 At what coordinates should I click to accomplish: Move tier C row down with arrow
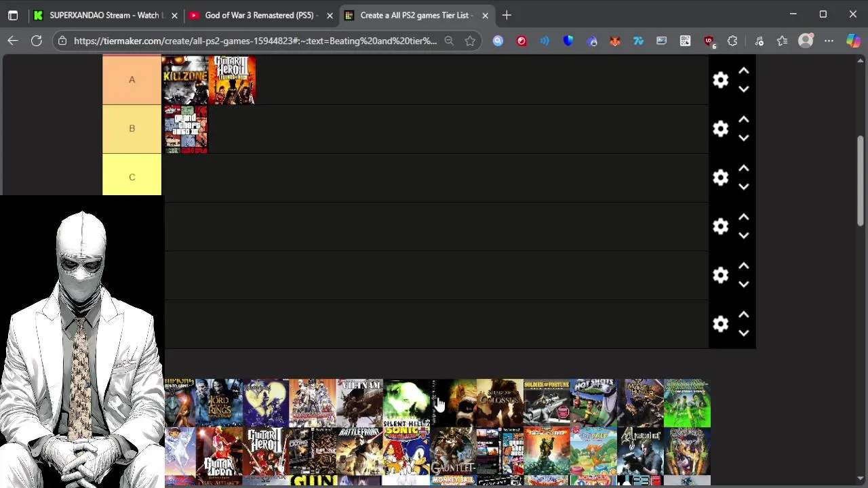pos(743,186)
